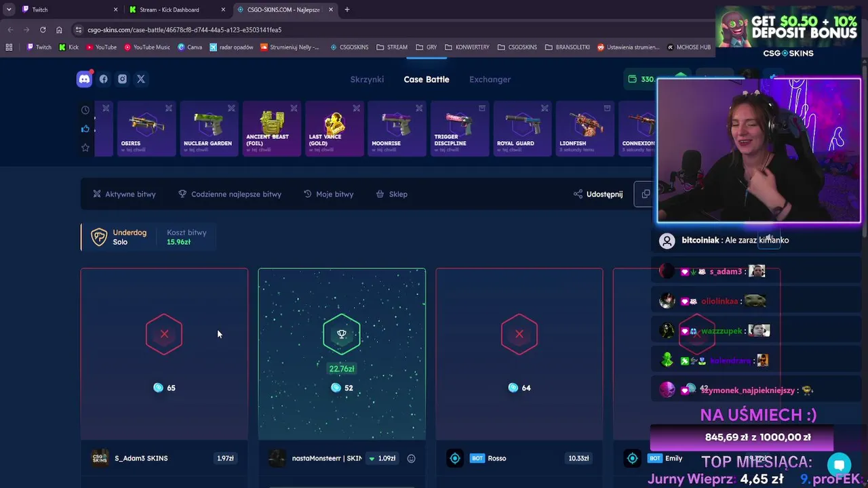
Task: Open the Skrzynki navigation tab
Action: (x=367, y=79)
